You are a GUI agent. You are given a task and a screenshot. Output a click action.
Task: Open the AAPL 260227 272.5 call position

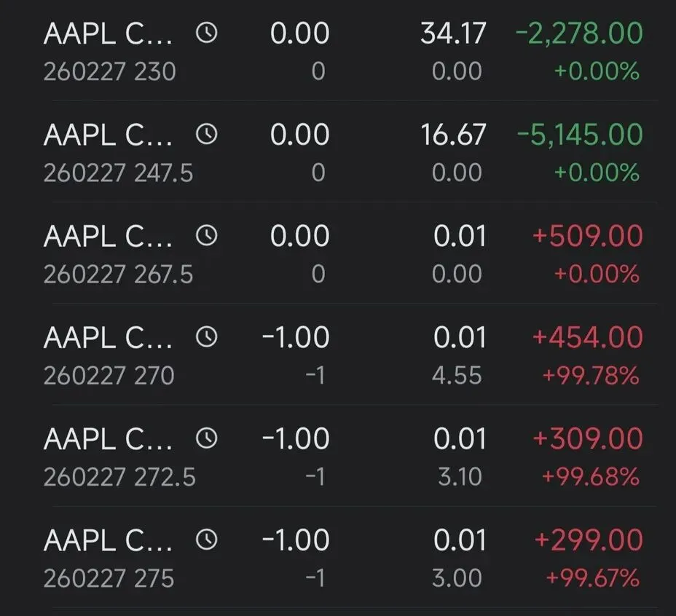tap(109, 457)
